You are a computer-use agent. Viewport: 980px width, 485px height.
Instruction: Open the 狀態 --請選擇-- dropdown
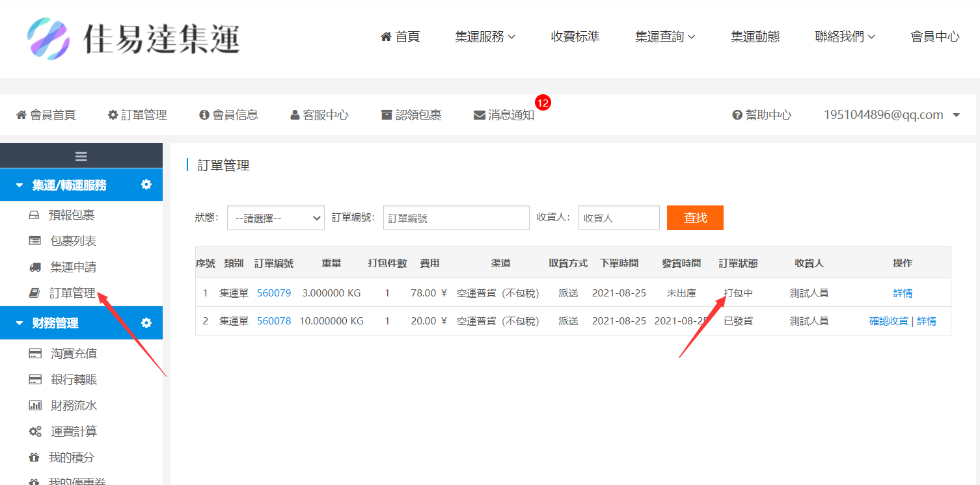coord(276,218)
